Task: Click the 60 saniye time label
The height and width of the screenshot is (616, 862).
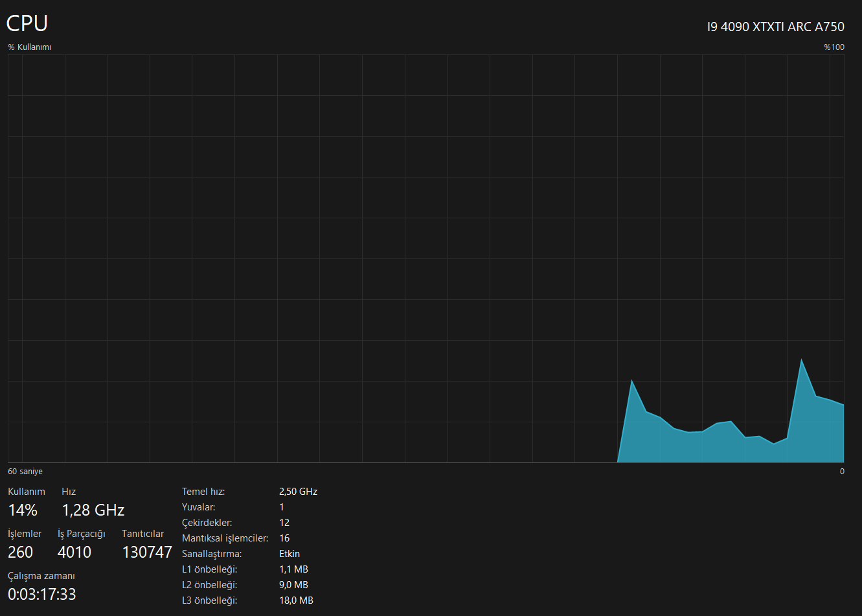Action: pyautogui.click(x=25, y=471)
